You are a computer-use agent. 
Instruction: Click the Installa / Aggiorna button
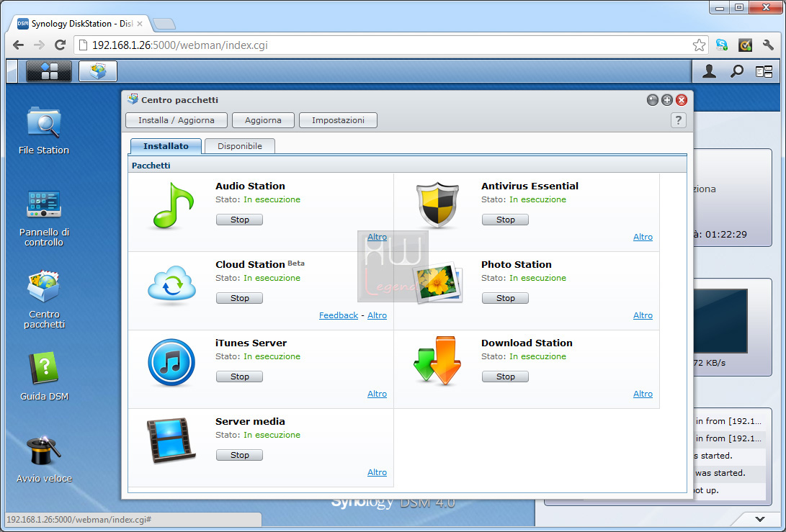(177, 120)
